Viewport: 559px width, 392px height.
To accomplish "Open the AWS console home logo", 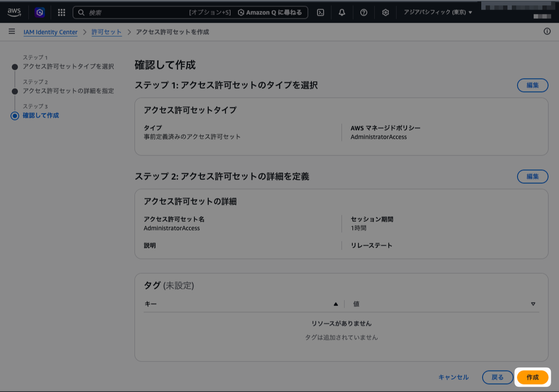I will coord(14,12).
